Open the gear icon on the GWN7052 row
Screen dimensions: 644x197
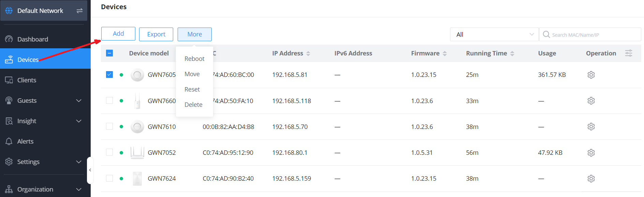(591, 152)
